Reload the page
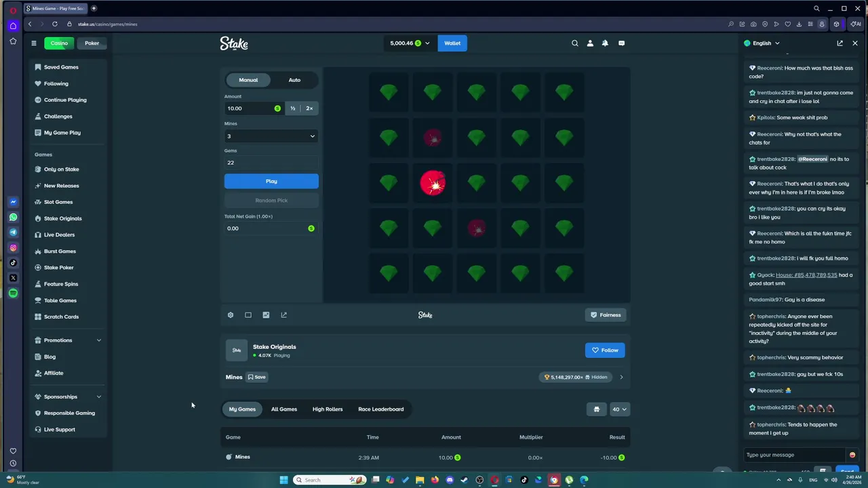The width and height of the screenshot is (868, 488). (55, 24)
